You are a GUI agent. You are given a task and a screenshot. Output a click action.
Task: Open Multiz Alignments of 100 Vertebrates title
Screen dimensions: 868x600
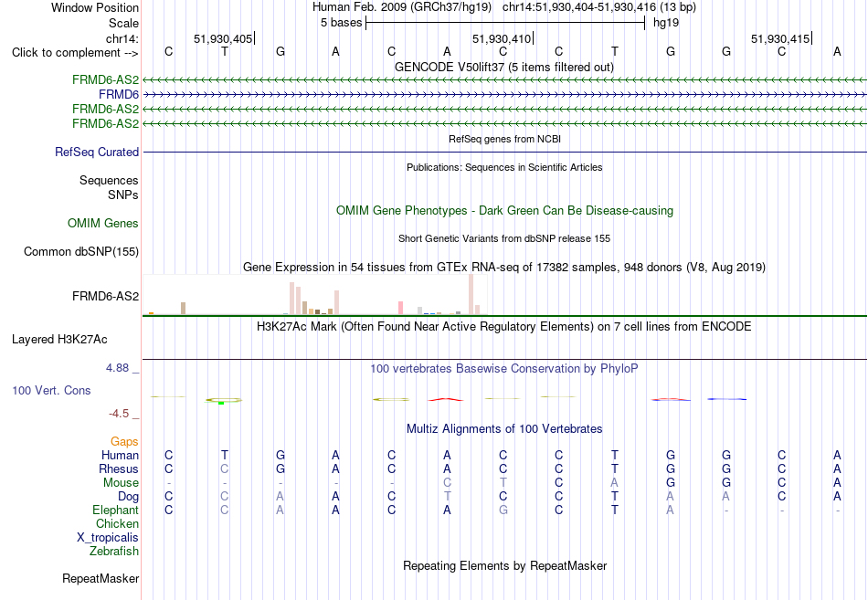[x=504, y=429]
